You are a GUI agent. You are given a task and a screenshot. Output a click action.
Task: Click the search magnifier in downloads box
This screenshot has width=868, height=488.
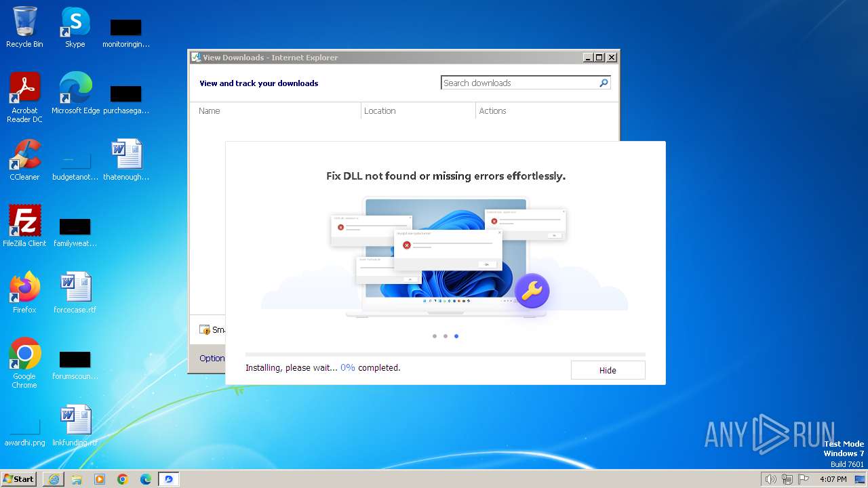(x=604, y=83)
